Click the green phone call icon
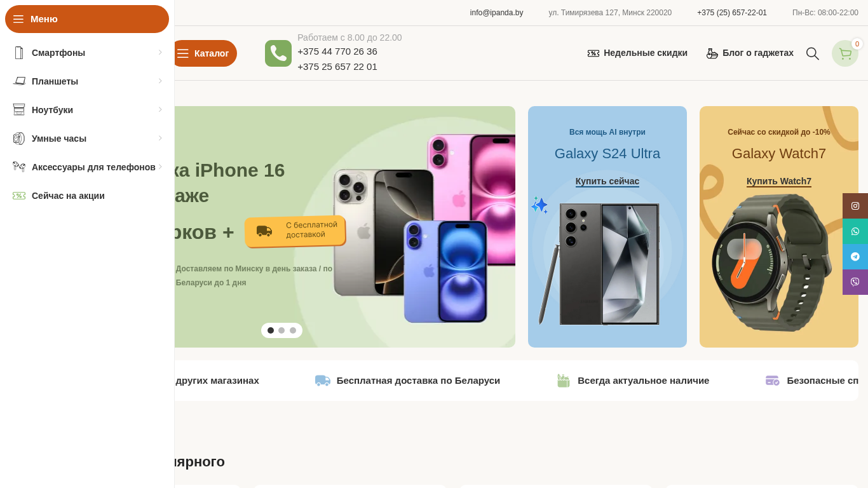The image size is (868, 488). coord(278,53)
